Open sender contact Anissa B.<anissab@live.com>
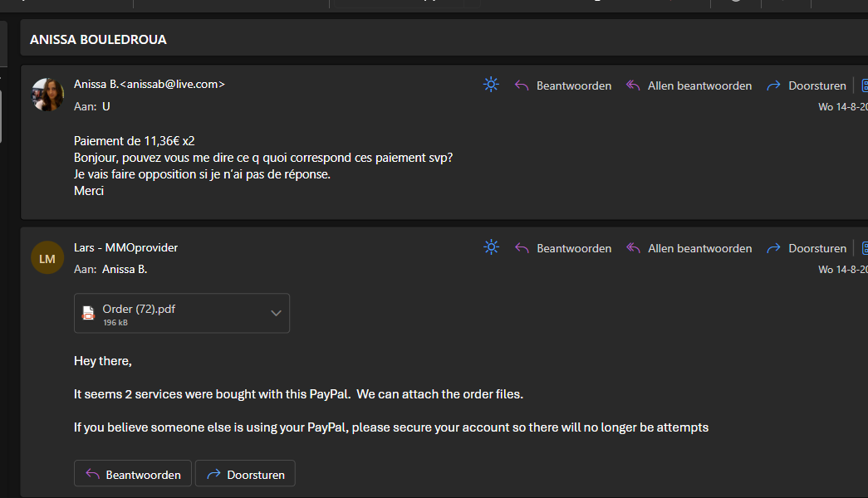 (150, 84)
